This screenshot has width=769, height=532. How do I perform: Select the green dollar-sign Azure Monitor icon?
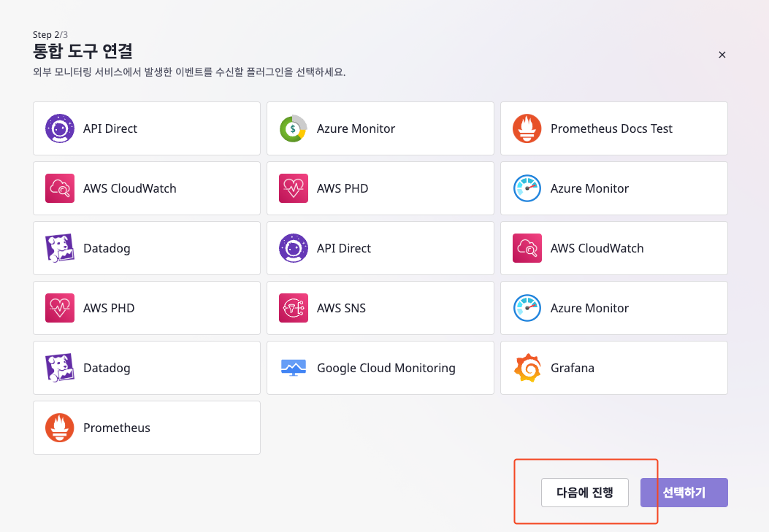point(294,128)
